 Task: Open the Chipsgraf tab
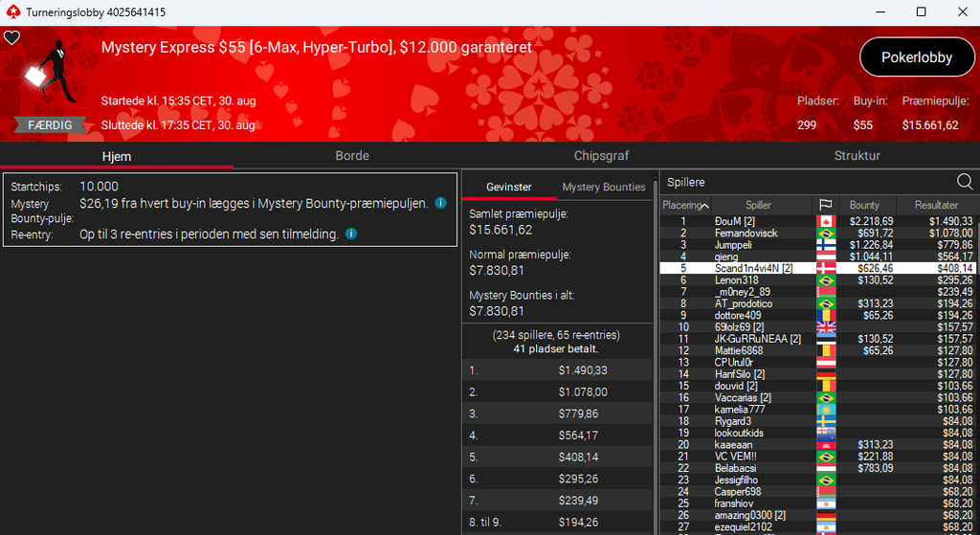(601, 156)
